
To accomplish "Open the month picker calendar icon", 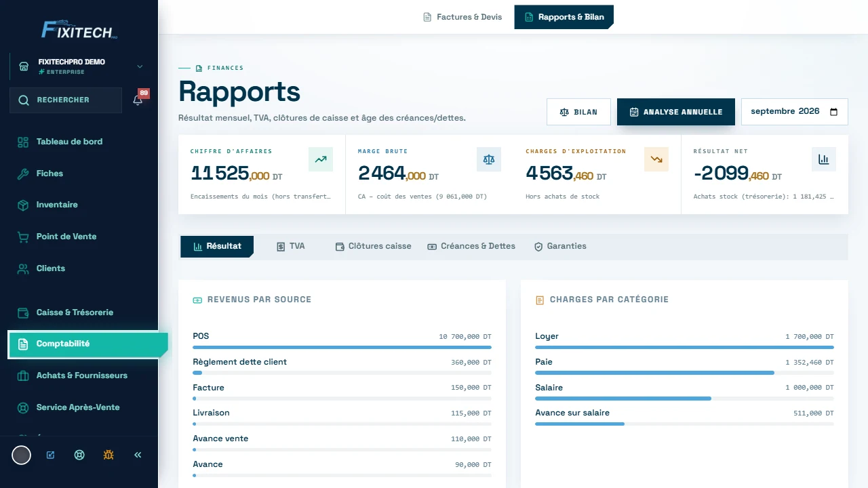I will point(834,112).
